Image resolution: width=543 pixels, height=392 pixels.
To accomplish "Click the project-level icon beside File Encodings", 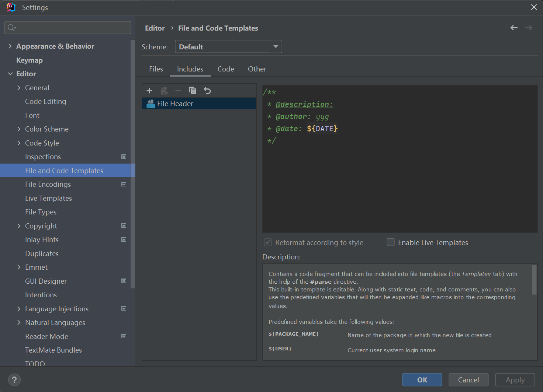I will [x=124, y=184].
